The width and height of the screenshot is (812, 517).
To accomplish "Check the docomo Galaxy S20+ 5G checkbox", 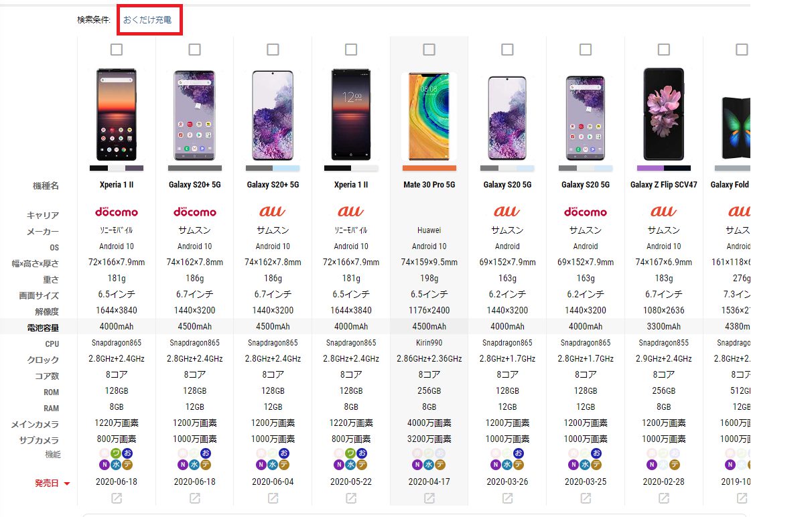I will point(195,50).
